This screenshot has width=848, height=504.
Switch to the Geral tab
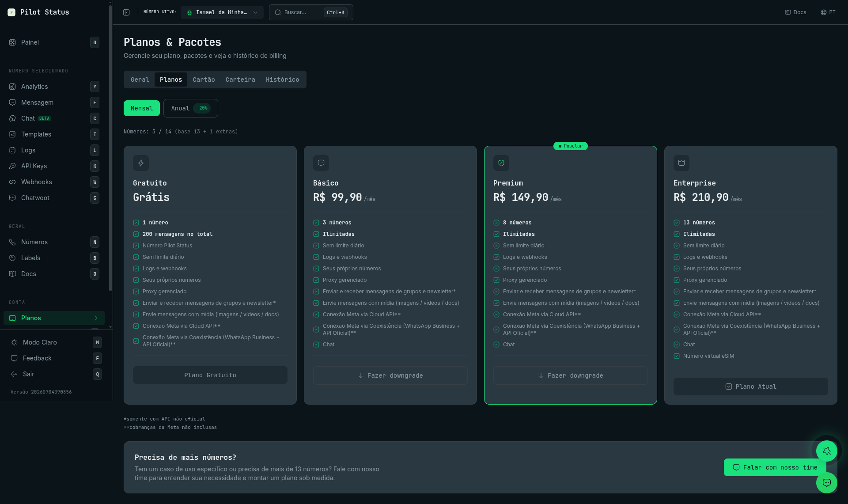point(140,80)
